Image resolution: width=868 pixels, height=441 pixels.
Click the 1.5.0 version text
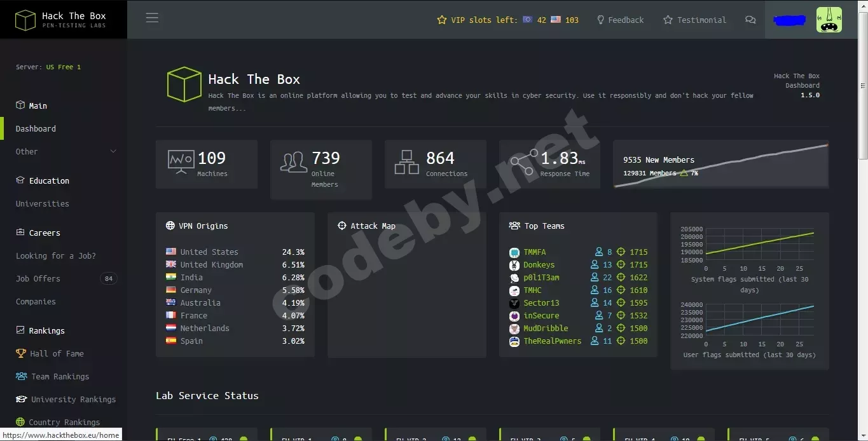pos(810,95)
